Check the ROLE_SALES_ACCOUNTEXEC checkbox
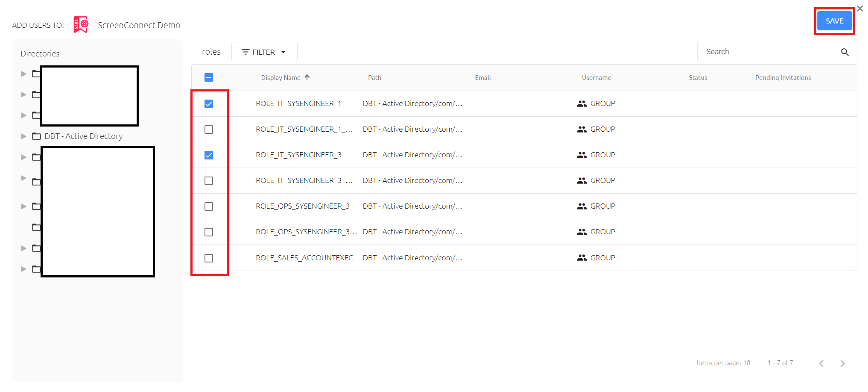The width and height of the screenshot is (868, 392). 209,258
